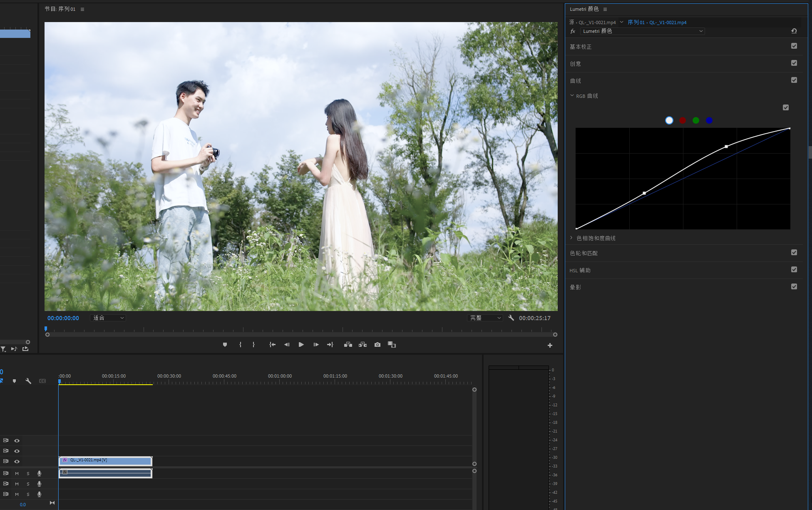Image resolution: width=812 pixels, height=510 pixels.
Task: Click the Export Frame camera icon
Action: pos(377,345)
